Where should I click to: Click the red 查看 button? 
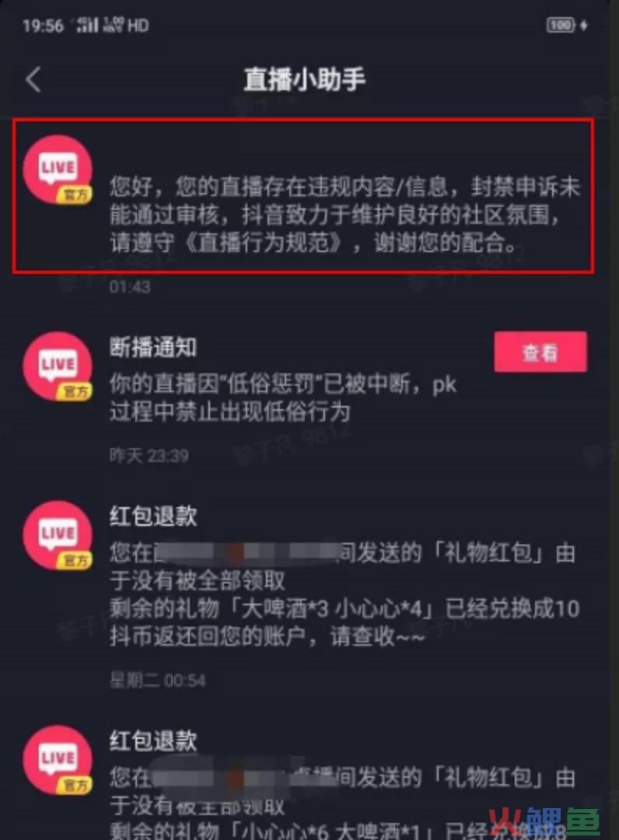pos(540,352)
